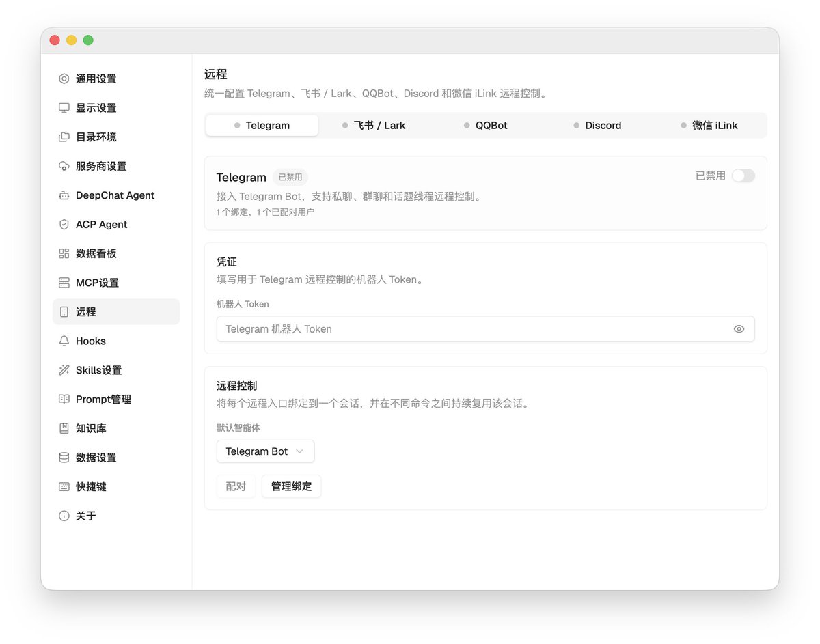Viewport: 820px width, 644px height.
Task: Click the info circle icon beside 关于
Action: tap(64, 516)
